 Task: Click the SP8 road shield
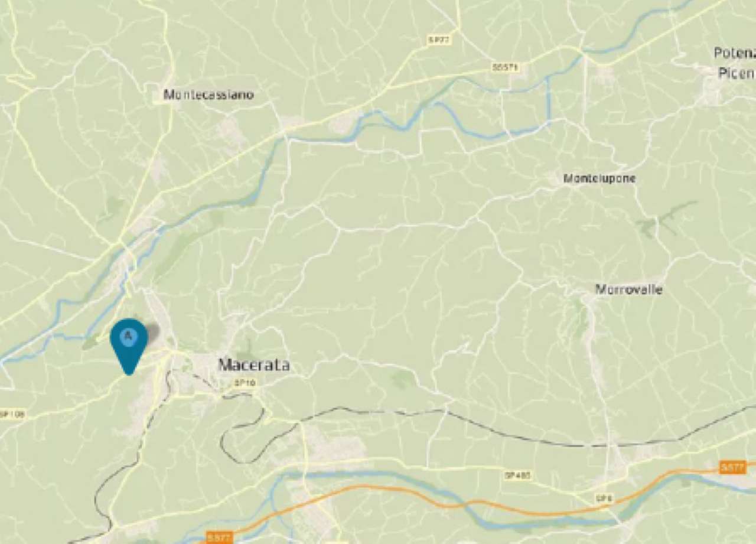604,499
